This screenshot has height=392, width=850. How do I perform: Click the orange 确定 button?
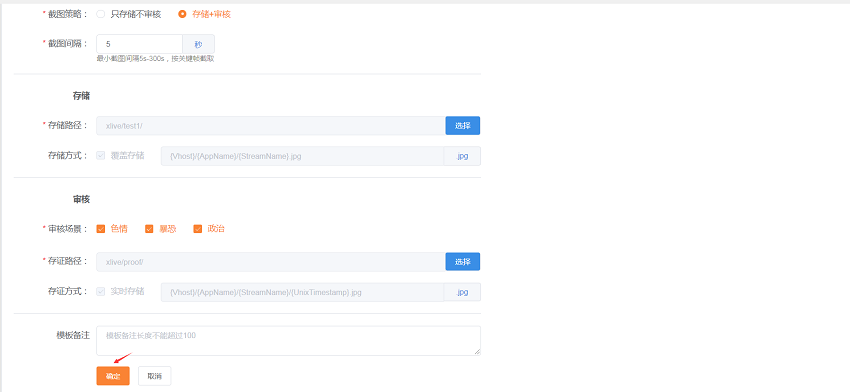point(113,376)
